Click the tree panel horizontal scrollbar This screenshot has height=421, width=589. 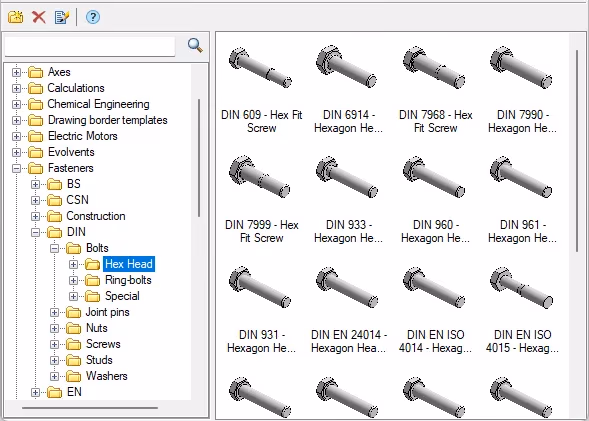90,408
